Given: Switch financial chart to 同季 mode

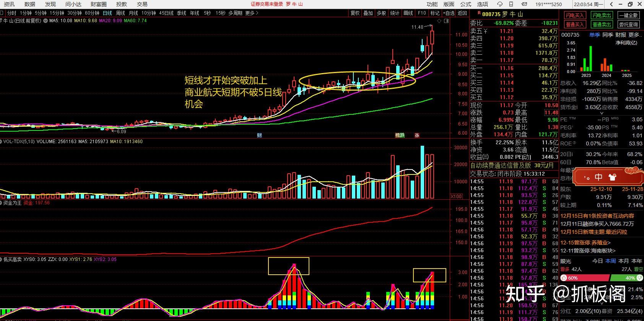Looking at the screenshot, I should click(607, 35).
